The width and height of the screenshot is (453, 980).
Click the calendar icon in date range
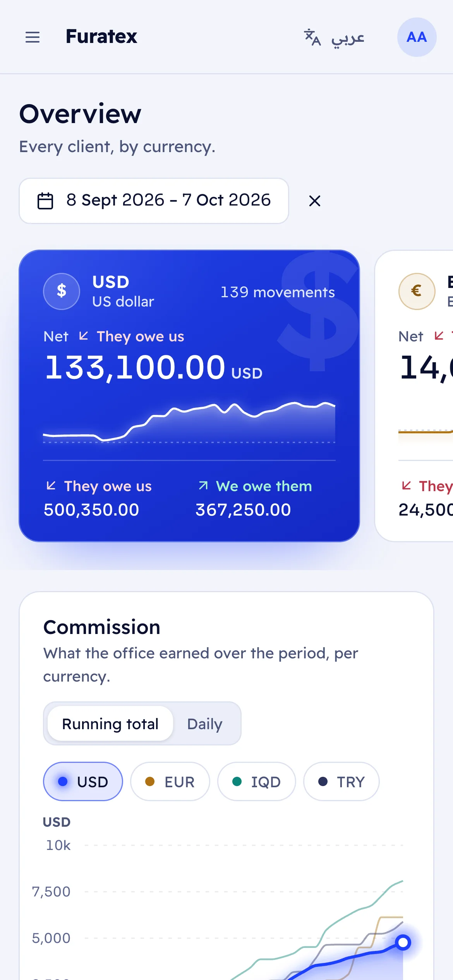[x=45, y=201]
